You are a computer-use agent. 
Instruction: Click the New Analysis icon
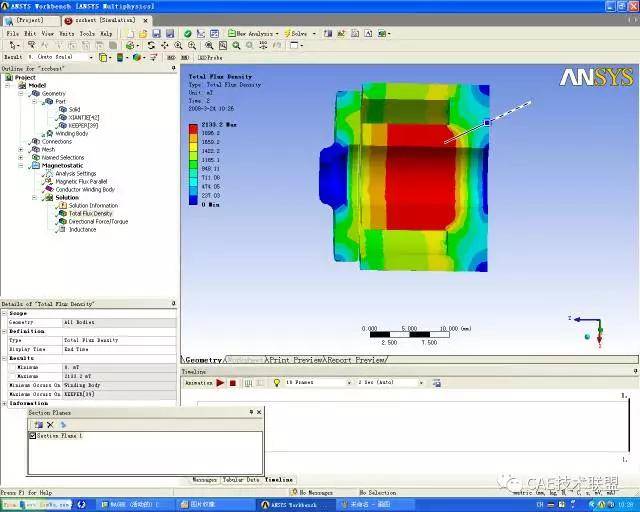pyautogui.click(x=231, y=33)
